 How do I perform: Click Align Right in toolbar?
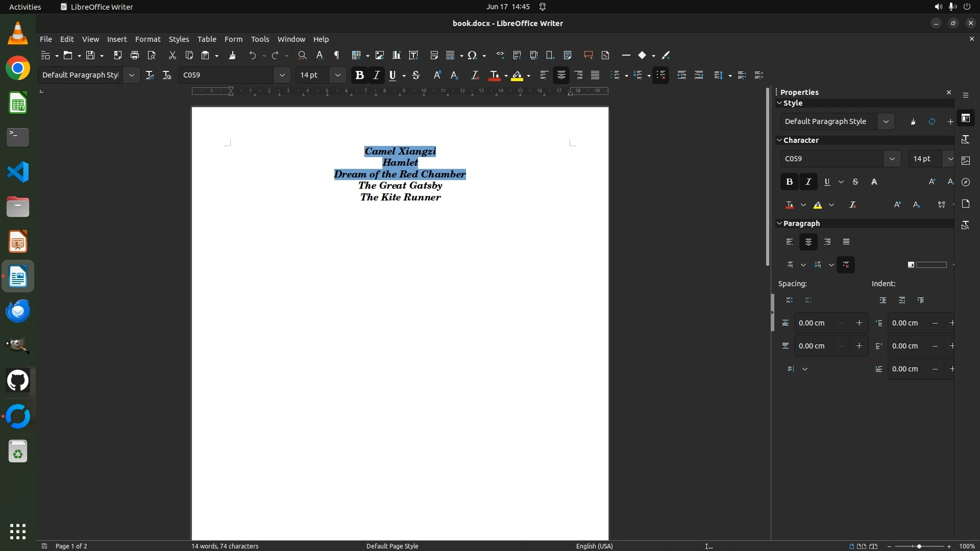pyautogui.click(x=578, y=75)
